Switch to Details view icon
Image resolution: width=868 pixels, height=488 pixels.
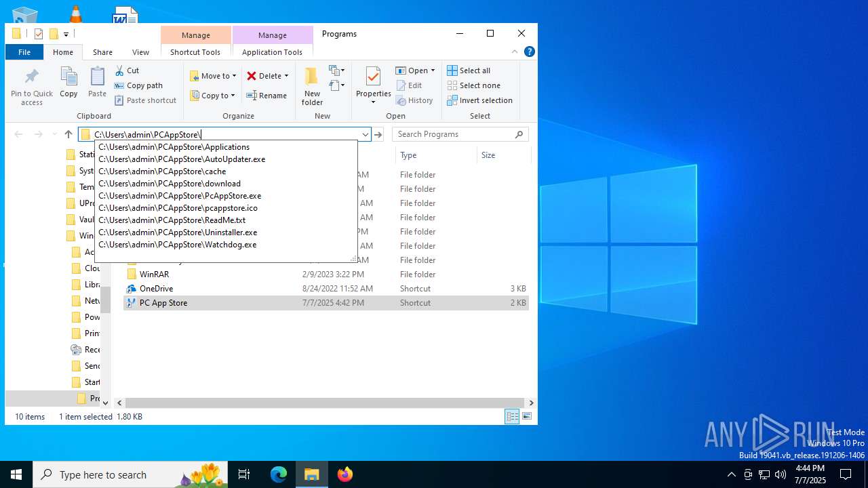512,417
